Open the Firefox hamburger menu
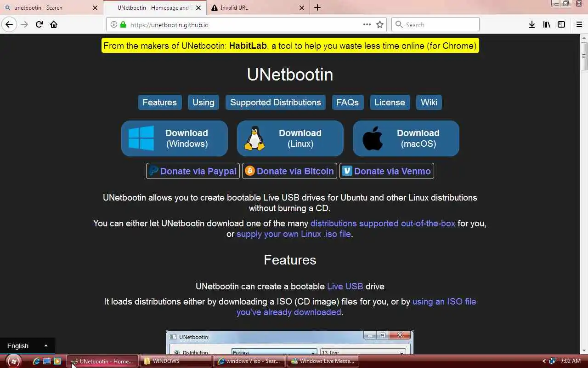Viewport: 588px width, 368px height. pyautogui.click(x=579, y=24)
